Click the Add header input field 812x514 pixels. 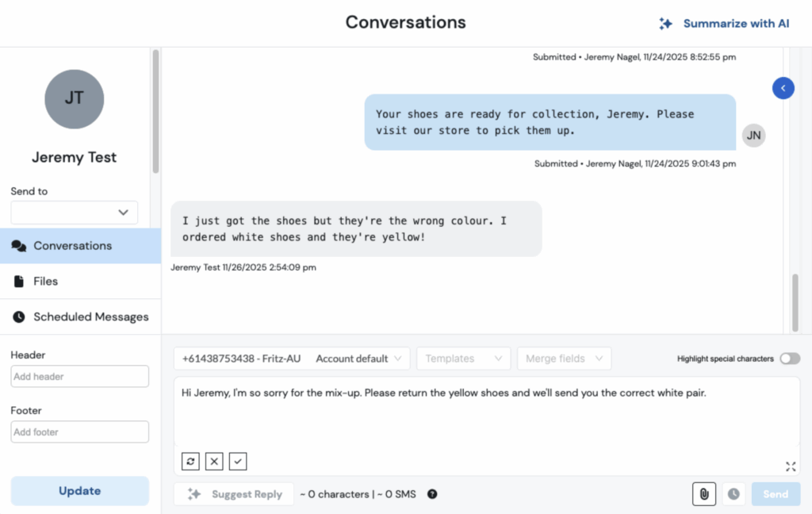(79, 377)
